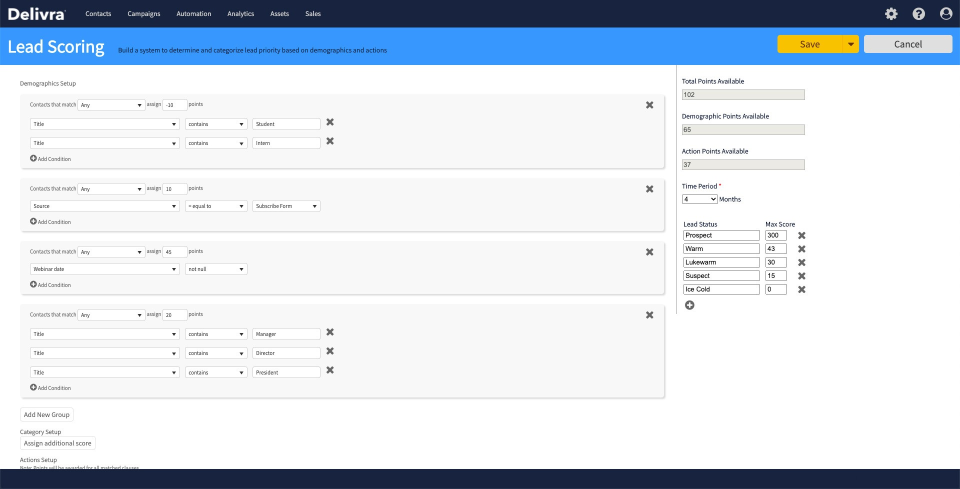Edit the 45 points input field

[x=175, y=252]
